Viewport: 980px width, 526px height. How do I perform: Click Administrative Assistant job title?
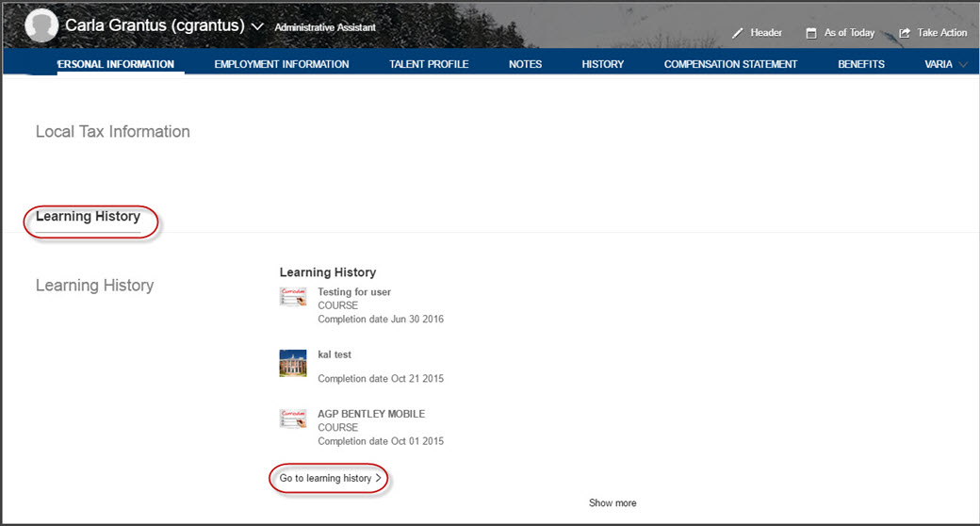(325, 27)
